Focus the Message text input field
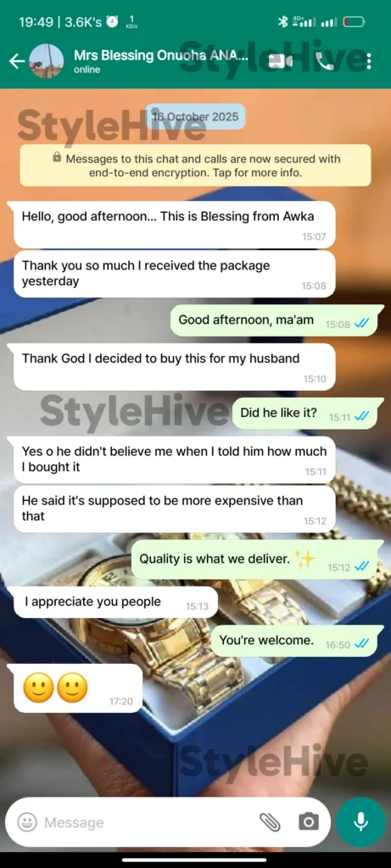The width and height of the screenshot is (391, 868). pyautogui.click(x=147, y=822)
